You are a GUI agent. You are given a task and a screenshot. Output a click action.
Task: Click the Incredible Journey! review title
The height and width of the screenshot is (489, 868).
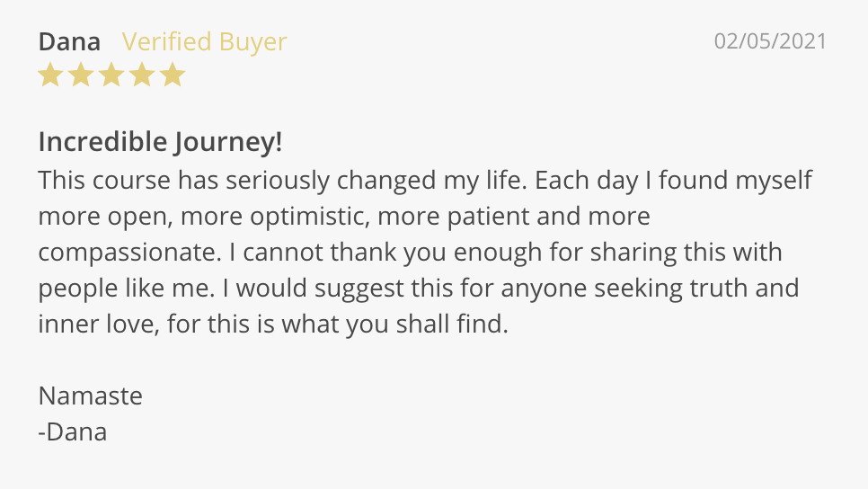coord(160,142)
